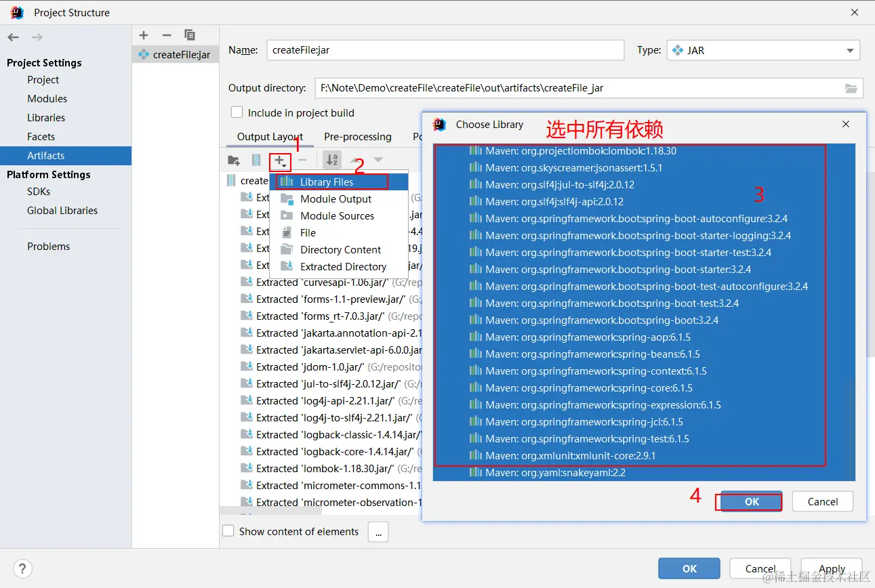Screen dimensions: 875x588
Task: Click Cancel in Choose Library dialog
Action: point(823,502)
